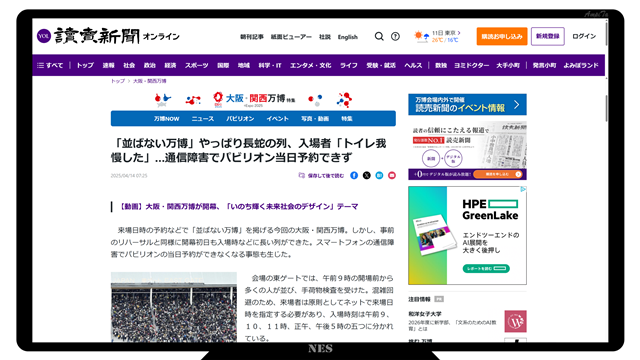Image resolution: width=640 pixels, height=360 pixels.
Task: Share article on Facebook icon
Action: 354,175
